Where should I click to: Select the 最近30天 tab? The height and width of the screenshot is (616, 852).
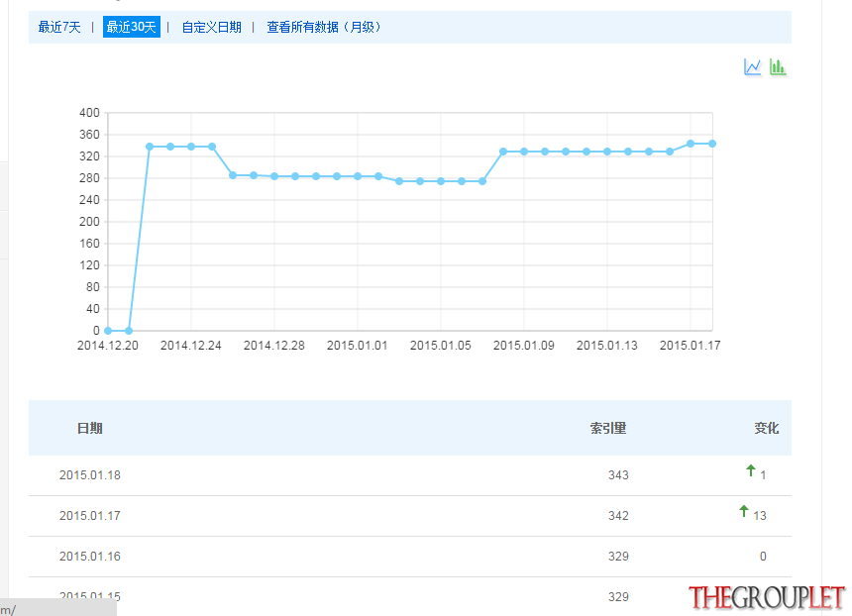click(132, 27)
